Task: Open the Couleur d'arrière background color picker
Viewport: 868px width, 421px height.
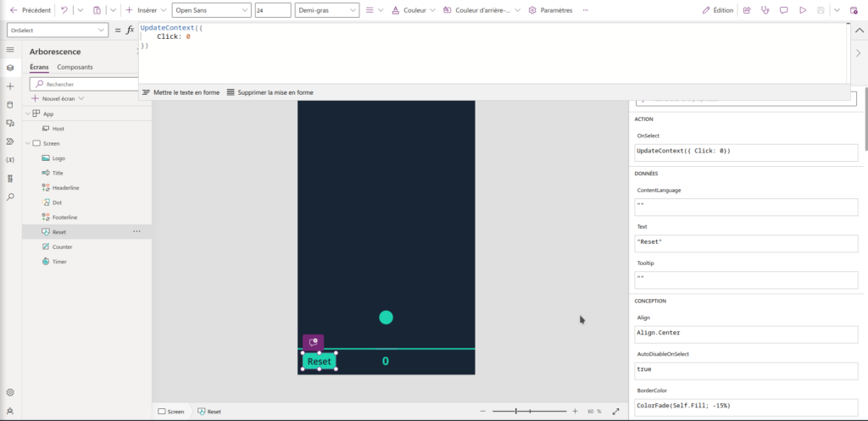Action: coord(481,10)
